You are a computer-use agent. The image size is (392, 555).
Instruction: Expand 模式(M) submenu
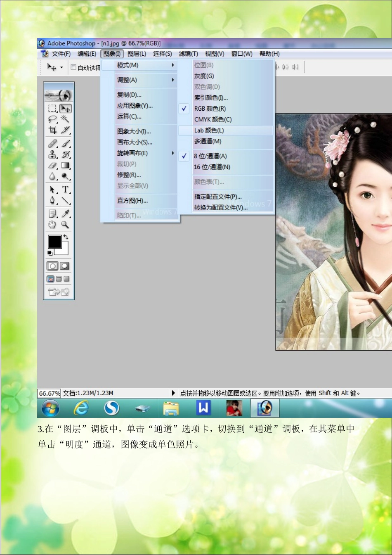pos(140,65)
